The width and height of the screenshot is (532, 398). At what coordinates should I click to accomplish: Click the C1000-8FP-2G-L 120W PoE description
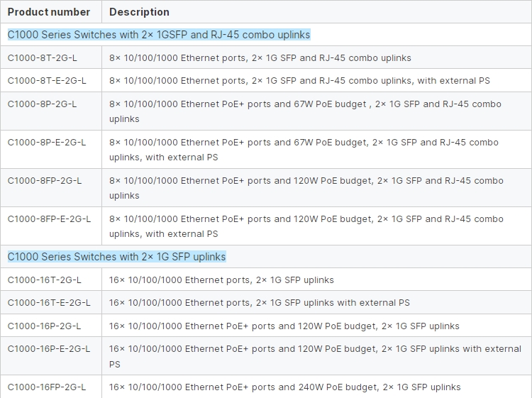(306, 188)
